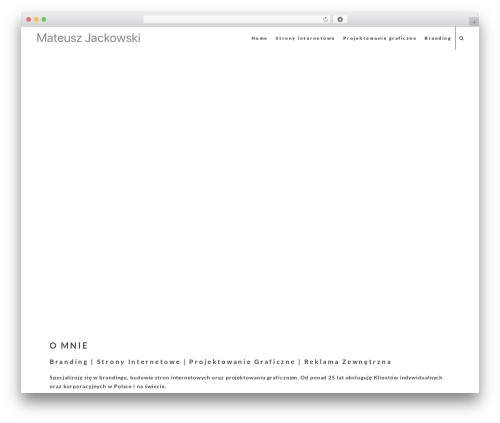Open the Branding menu item
This screenshot has height=423, width=500.
(437, 38)
